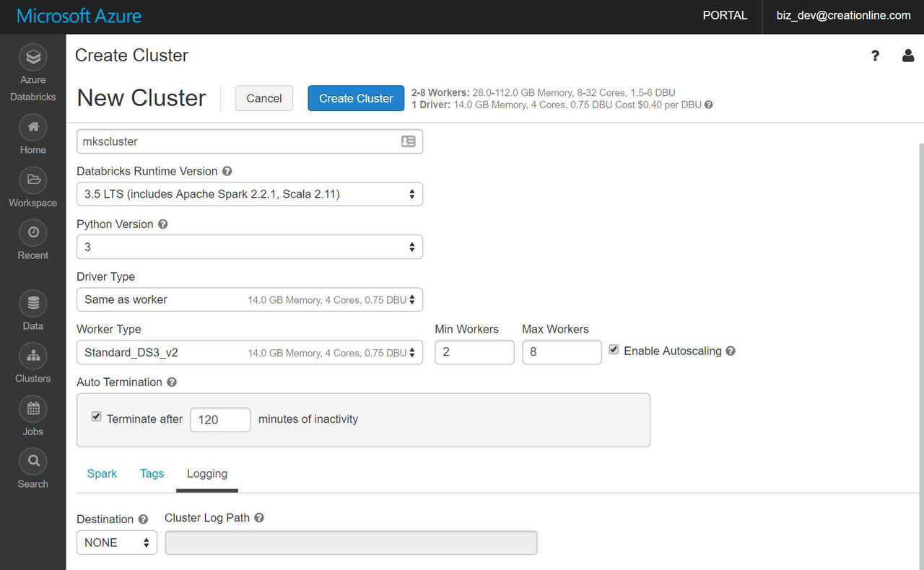Image resolution: width=924 pixels, height=570 pixels.
Task: Open Jobs calendar icon
Action: point(33,408)
